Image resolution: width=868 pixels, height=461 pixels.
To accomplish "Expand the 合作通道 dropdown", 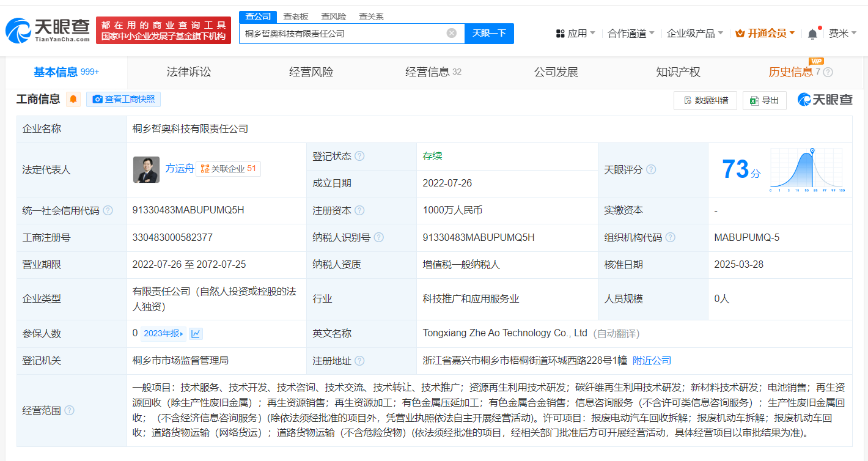I will pyautogui.click(x=631, y=34).
